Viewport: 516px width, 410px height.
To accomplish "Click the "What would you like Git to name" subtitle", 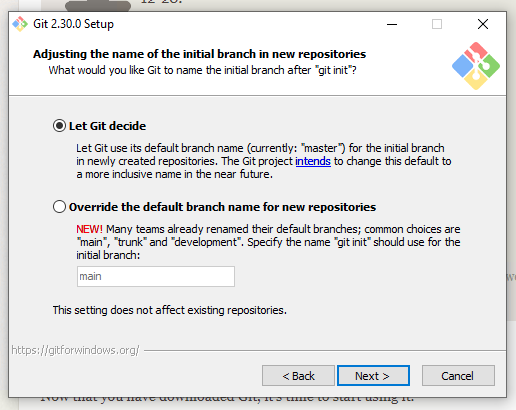I will (x=203, y=71).
